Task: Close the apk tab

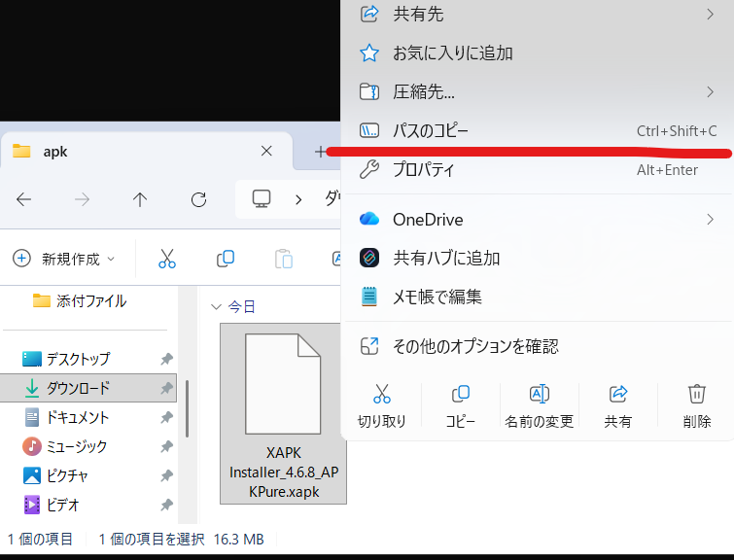Action: [x=267, y=152]
